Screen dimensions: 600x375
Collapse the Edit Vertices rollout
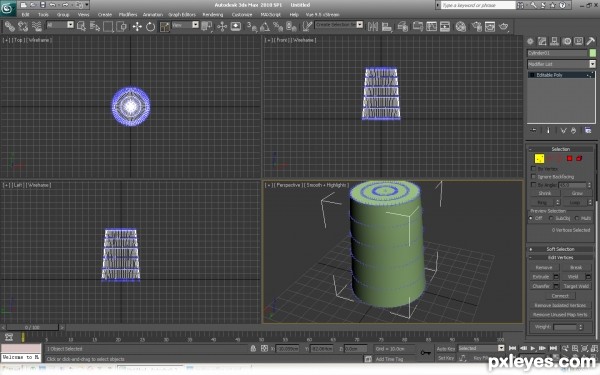pos(561,258)
